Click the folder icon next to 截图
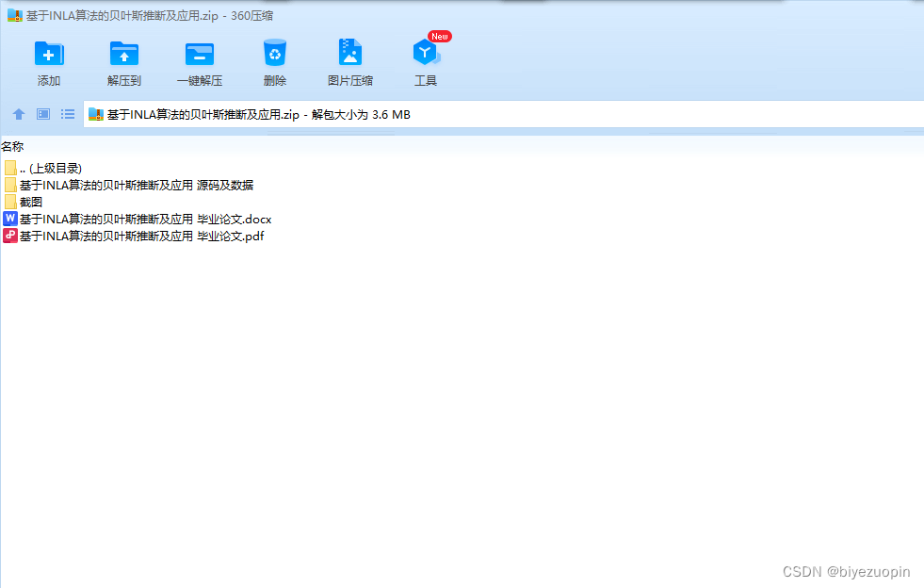Image resolution: width=924 pixels, height=588 pixels. coord(10,201)
